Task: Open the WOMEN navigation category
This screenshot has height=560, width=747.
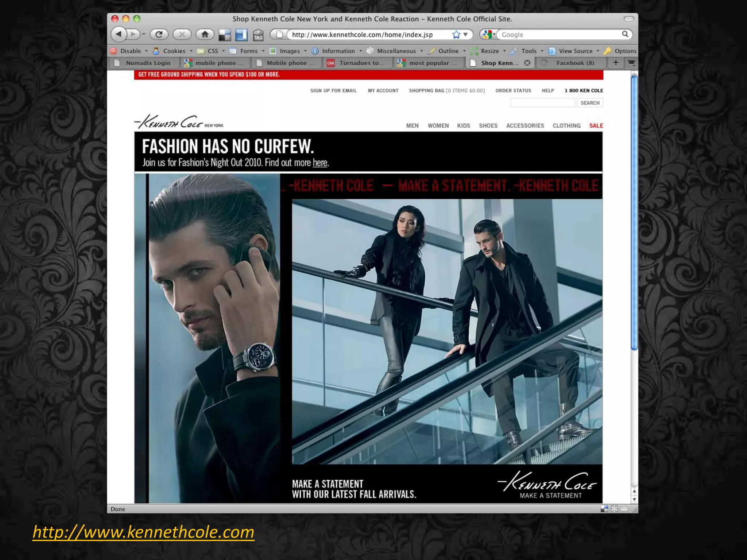Action: 438,126
